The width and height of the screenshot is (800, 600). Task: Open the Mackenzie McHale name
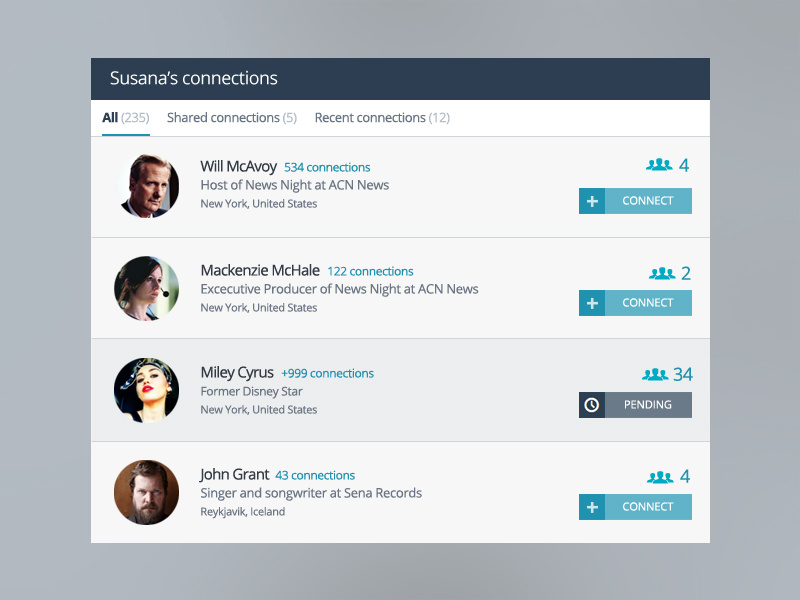click(x=260, y=270)
